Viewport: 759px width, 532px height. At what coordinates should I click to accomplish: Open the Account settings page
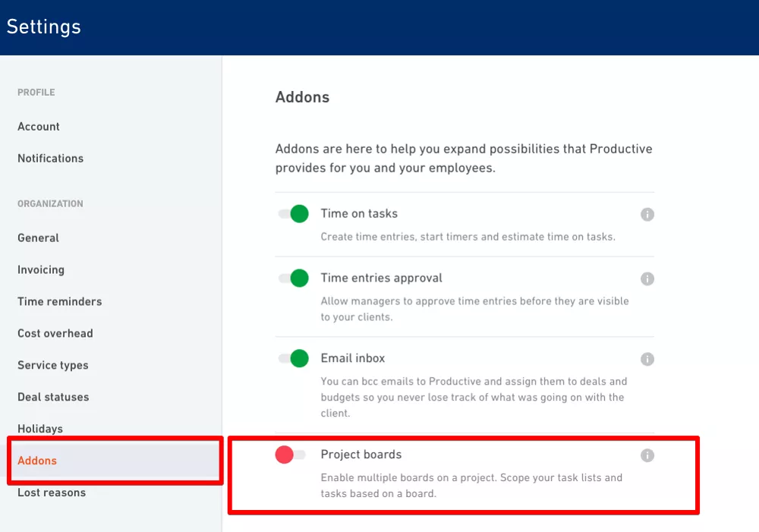pyautogui.click(x=39, y=126)
